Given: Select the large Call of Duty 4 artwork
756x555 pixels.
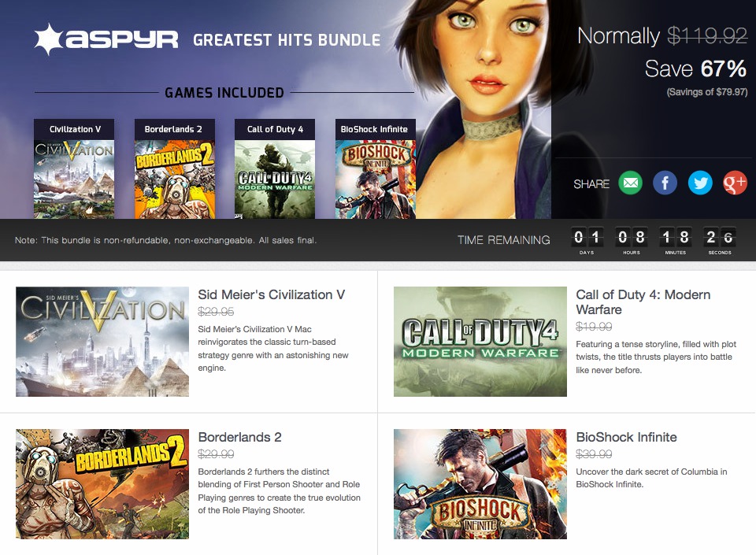Looking at the screenshot, I should pyautogui.click(x=480, y=342).
